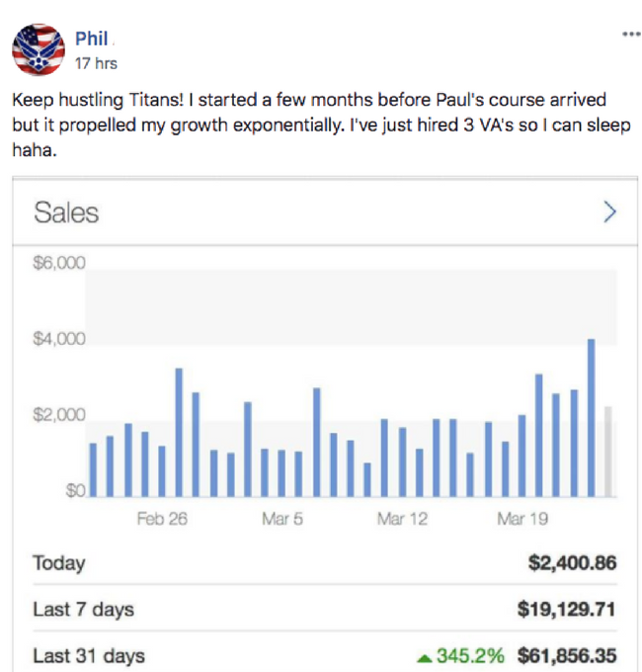Click the Sales heading title
642x672 pixels.
click(66, 212)
